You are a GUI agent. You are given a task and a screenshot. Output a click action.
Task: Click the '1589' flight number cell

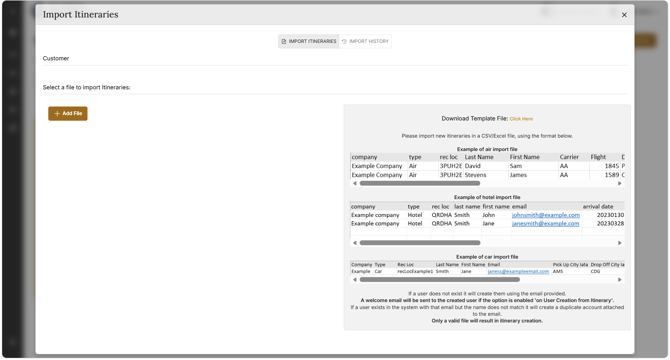(x=611, y=175)
